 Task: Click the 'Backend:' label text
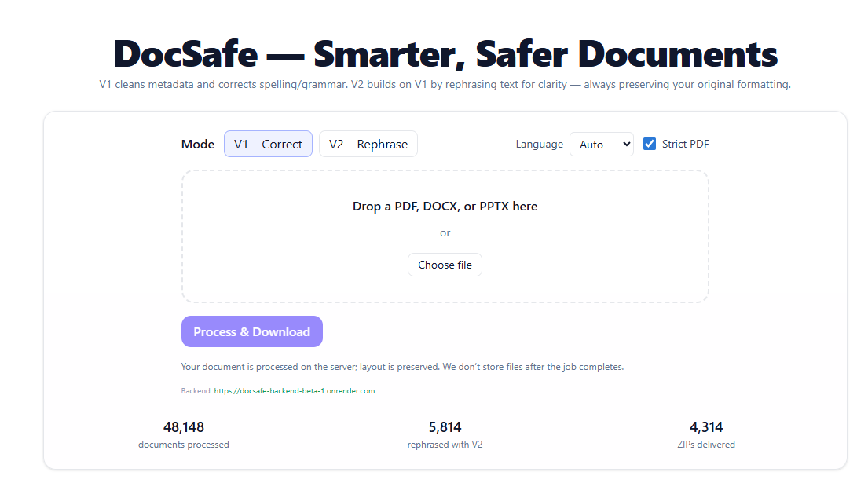click(196, 390)
